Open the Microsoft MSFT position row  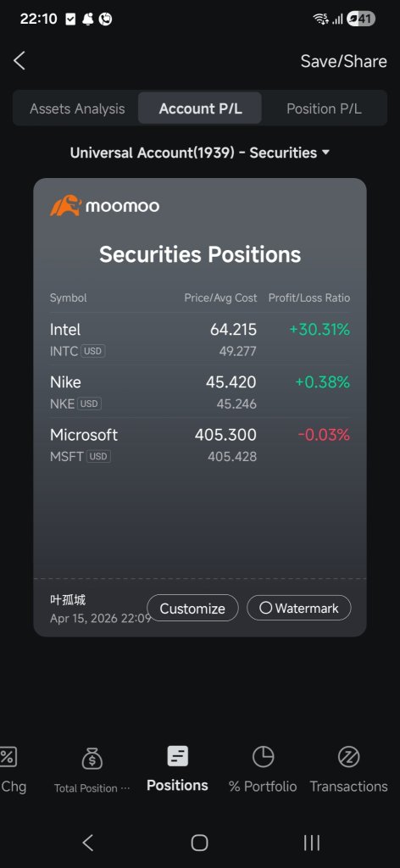coord(200,444)
